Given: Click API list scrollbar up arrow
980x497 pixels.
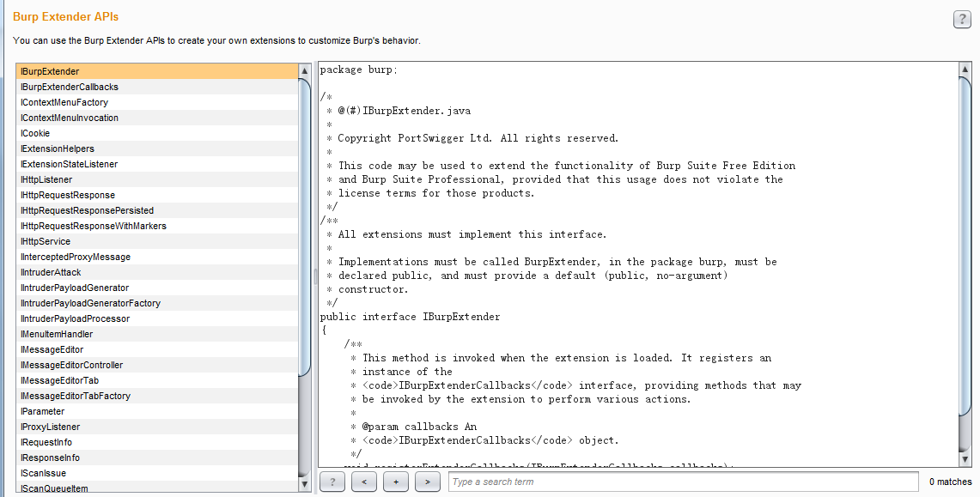Looking at the screenshot, I should (x=304, y=70).
